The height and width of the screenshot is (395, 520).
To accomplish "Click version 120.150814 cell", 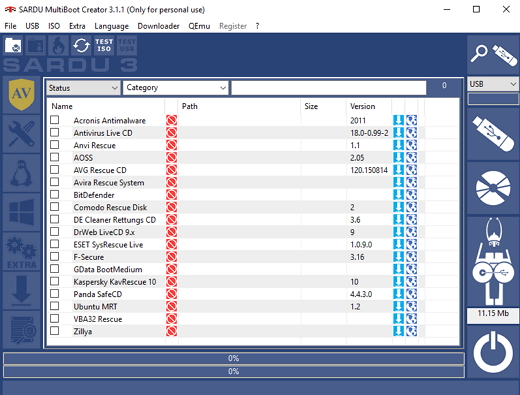I will click(369, 170).
